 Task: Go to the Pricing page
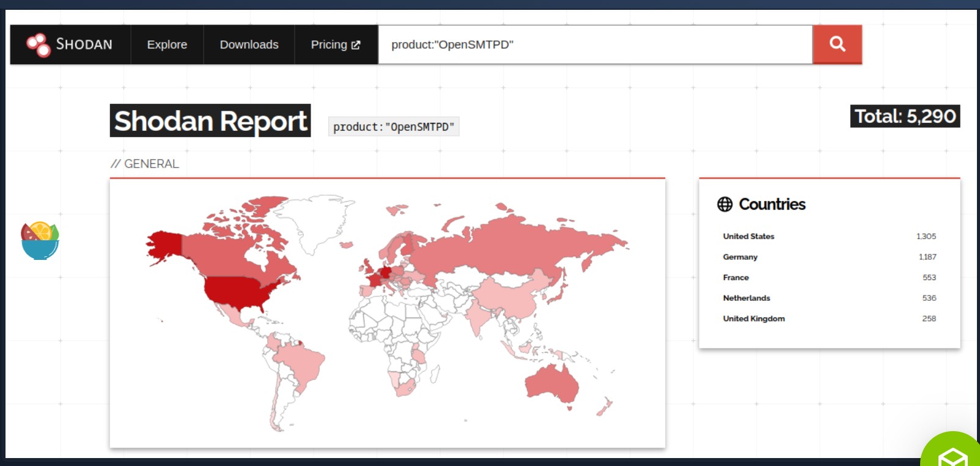click(329, 45)
